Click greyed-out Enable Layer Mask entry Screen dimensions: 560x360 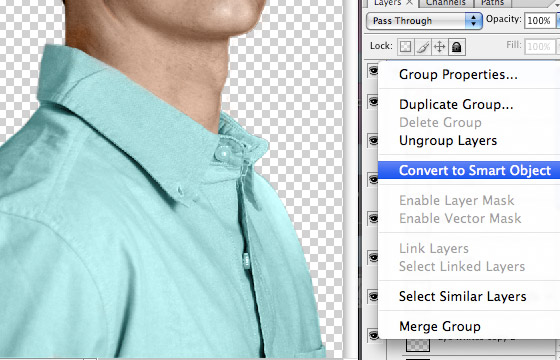tap(469, 201)
